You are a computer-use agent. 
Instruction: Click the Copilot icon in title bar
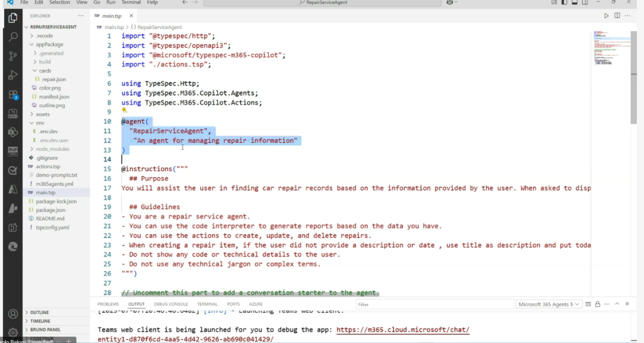point(450,3)
